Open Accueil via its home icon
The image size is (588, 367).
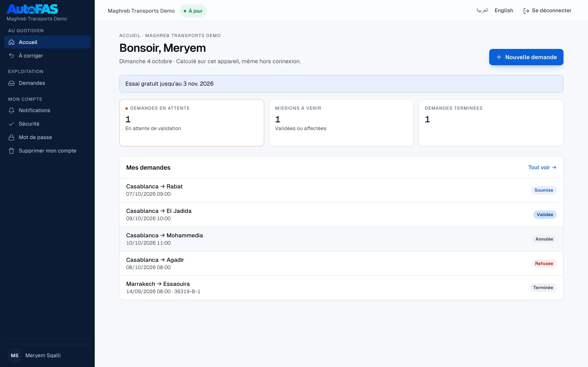point(11,42)
